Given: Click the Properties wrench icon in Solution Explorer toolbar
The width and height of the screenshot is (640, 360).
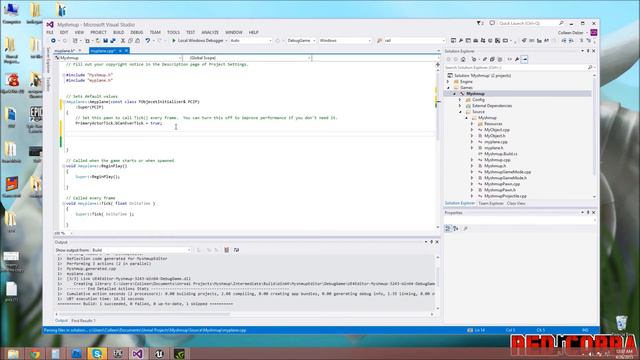Looking at the screenshot, I should coord(517,59).
